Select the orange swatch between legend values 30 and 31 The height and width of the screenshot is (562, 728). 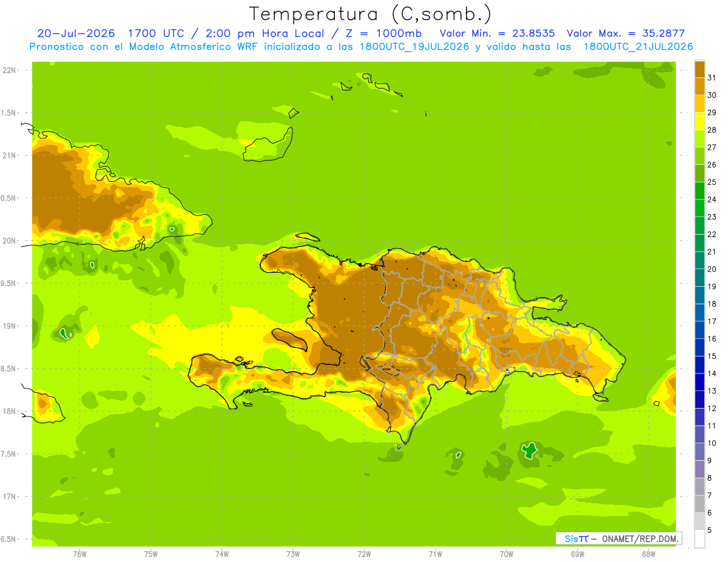pyautogui.click(x=699, y=86)
